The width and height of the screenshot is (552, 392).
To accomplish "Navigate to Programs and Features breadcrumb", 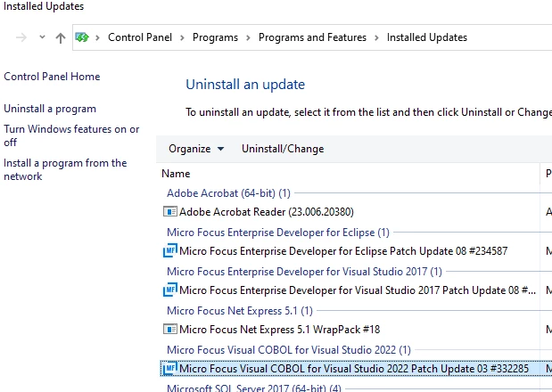I will point(312,37).
